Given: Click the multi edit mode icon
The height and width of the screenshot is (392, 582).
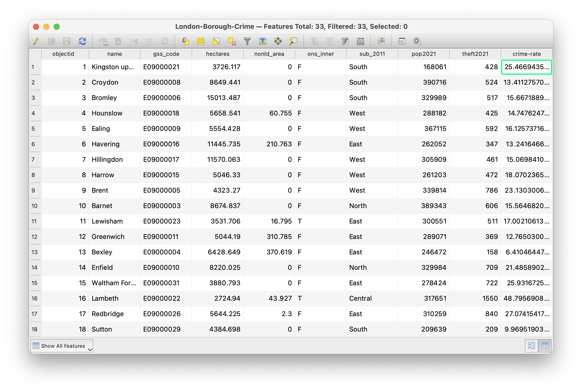Looking at the screenshot, I should tap(52, 41).
